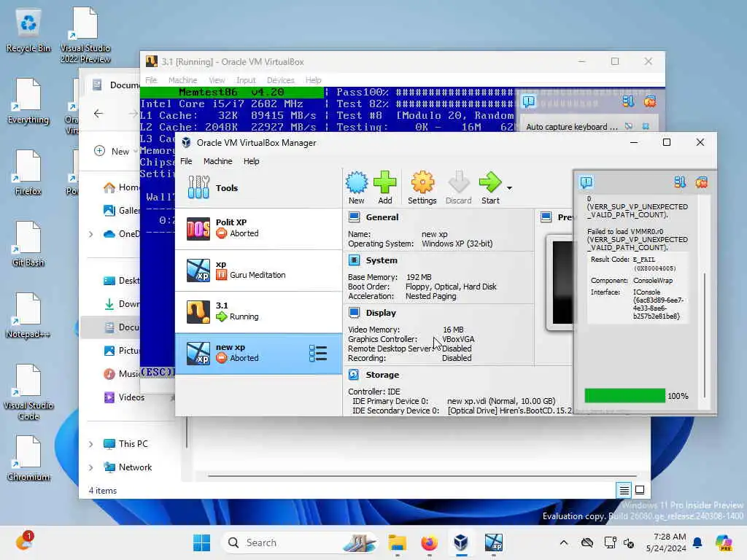
Task: Click Manager notification delete-all icon
Action: [x=701, y=182]
